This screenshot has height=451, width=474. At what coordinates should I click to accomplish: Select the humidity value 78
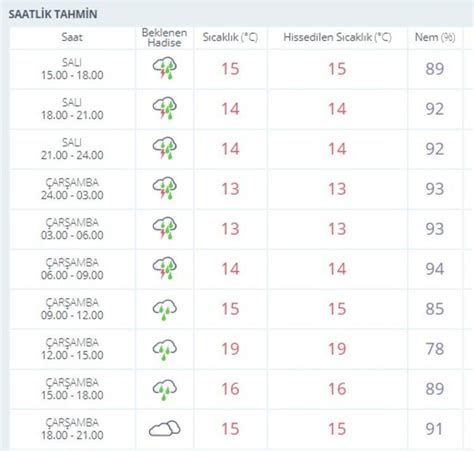click(435, 349)
